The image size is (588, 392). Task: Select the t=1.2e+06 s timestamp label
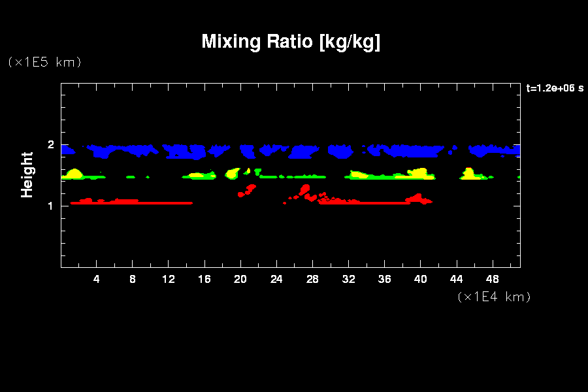(555, 88)
